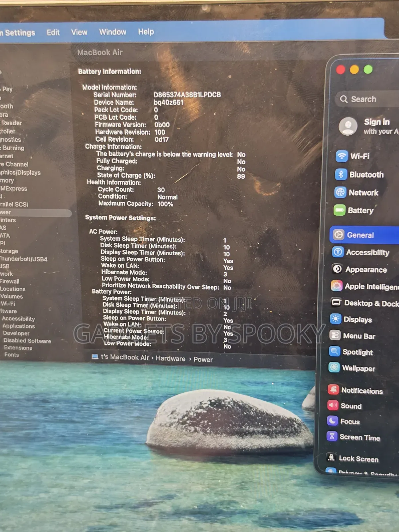Viewport: 399px width, 532px height.
Task: Select Fonts in the sidebar
Action: [12, 355]
